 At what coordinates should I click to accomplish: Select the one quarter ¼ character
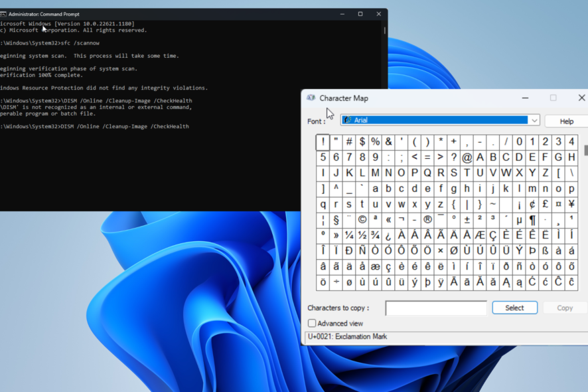pyautogui.click(x=349, y=235)
